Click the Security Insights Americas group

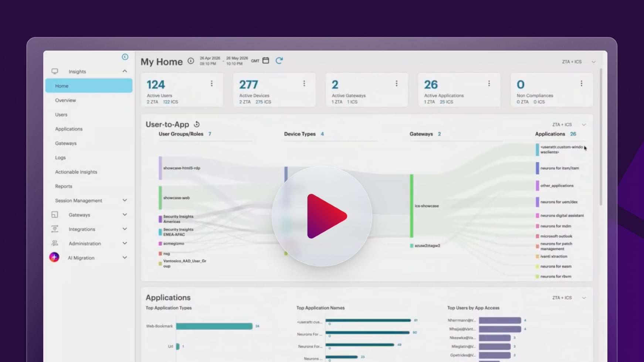click(x=178, y=219)
